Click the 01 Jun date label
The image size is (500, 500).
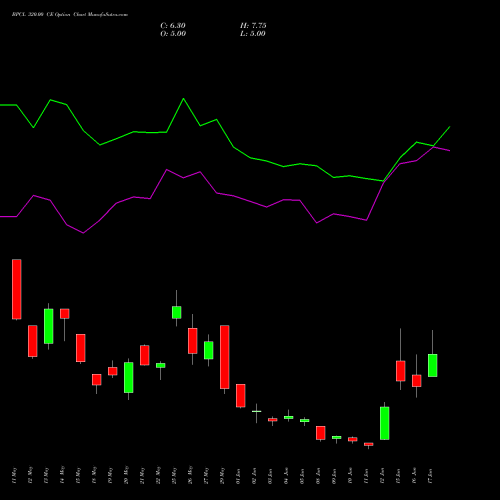click(238, 476)
